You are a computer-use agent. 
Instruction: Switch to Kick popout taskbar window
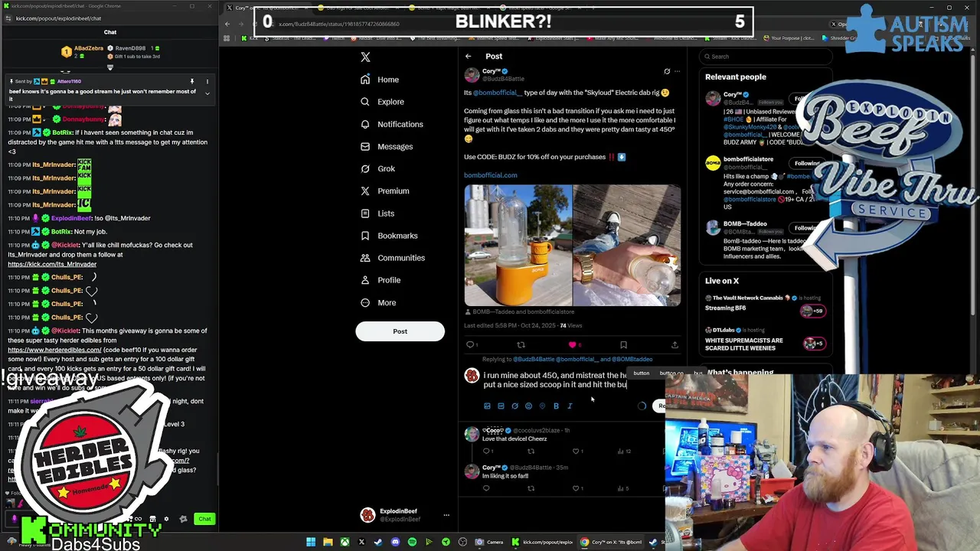(542, 543)
